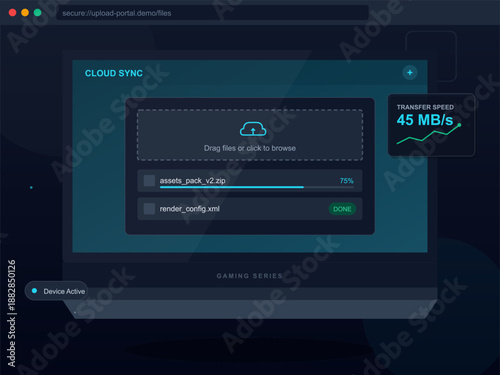Click the blue dot in Device Active pill
The image size is (500, 375).
pyautogui.click(x=34, y=291)
